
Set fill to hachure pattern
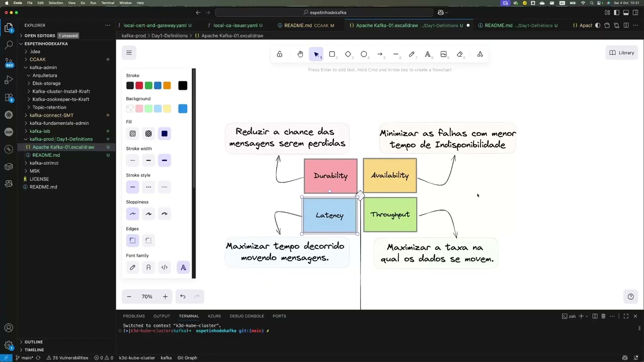132,134
